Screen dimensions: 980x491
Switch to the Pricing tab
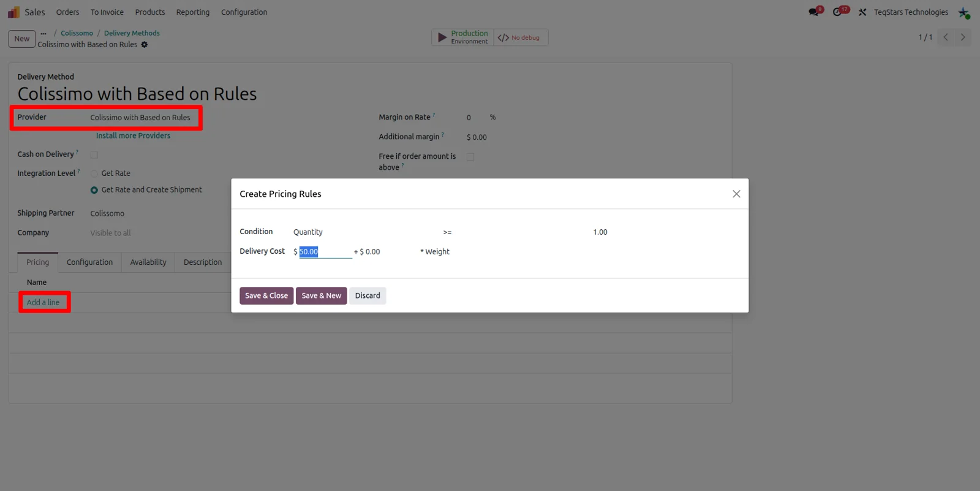pyautogui.click(x=37, y=262)
